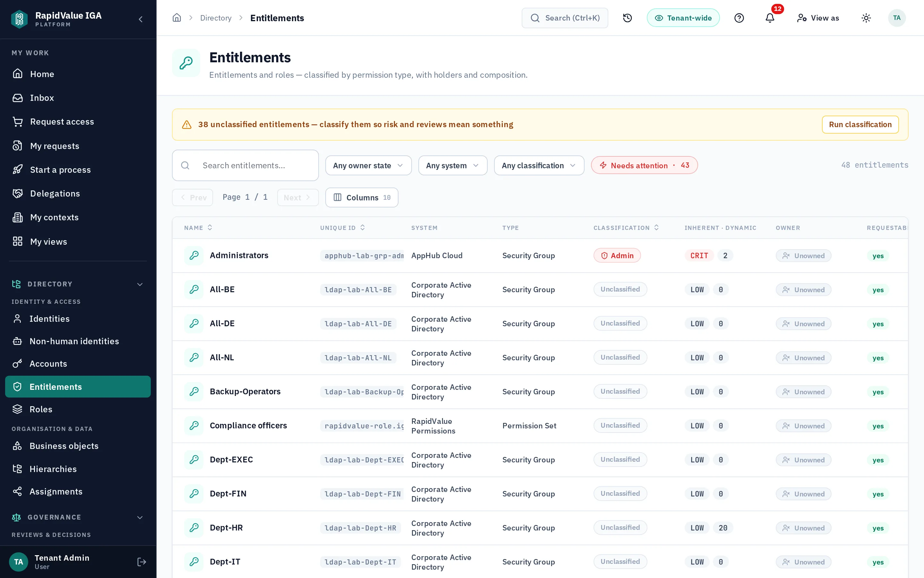This screenshot has width=924, height=578.
Task: Go to Non-human identities
Action: (x=78, y=341)
